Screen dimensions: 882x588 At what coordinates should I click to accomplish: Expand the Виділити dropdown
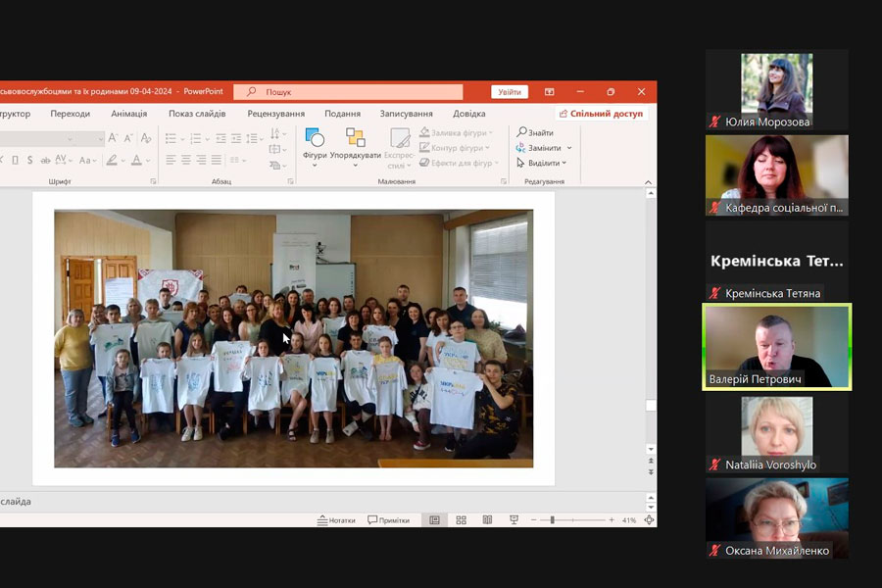[566, 163]
